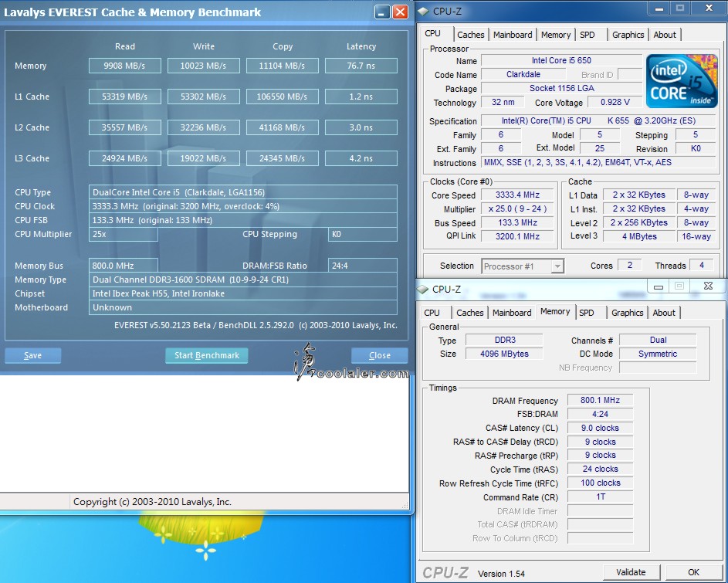Go to Graphics tab in the Processor CPU-Z window
The image size is (728, 583).
point(628,35)
